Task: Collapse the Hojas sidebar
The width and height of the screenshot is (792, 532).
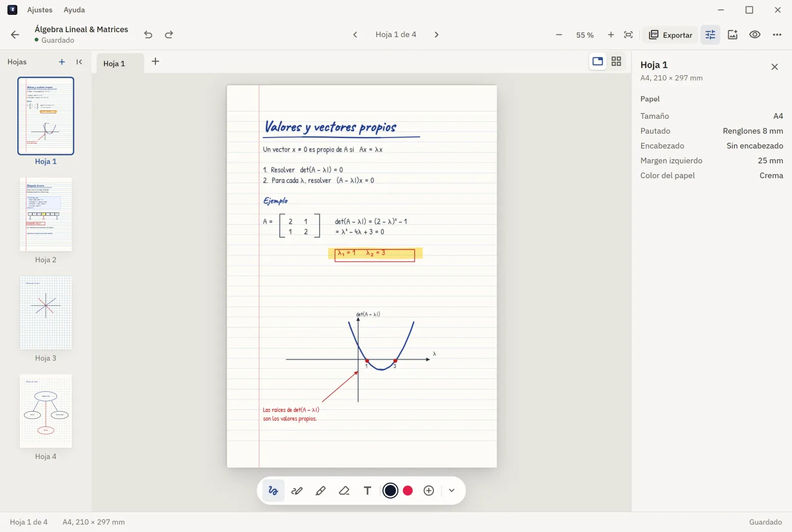Action: pos(79,62)
